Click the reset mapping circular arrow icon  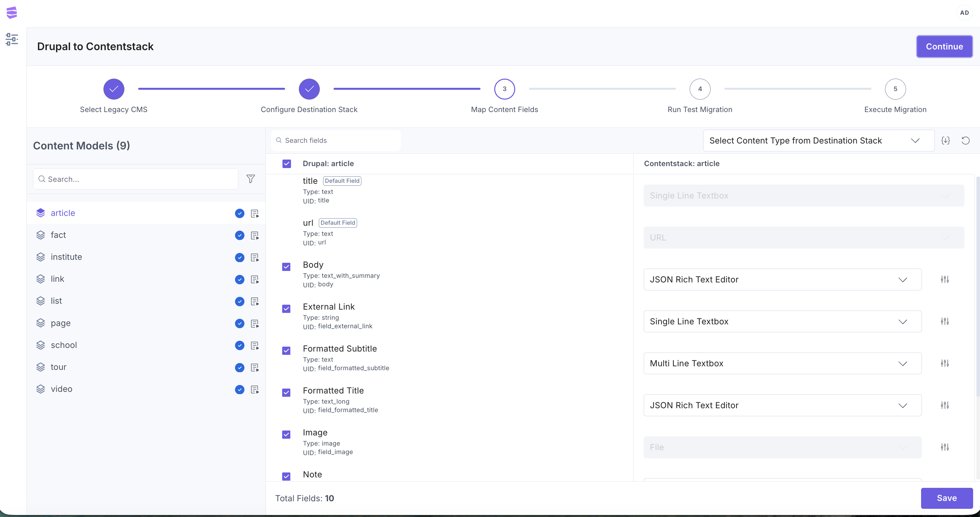(x=966, y=141)
